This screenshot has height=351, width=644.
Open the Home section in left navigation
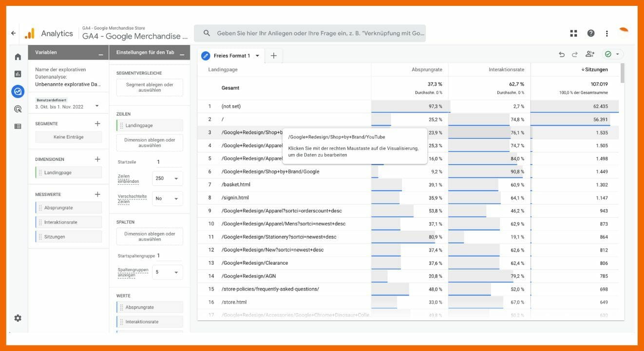pos(18,57)
